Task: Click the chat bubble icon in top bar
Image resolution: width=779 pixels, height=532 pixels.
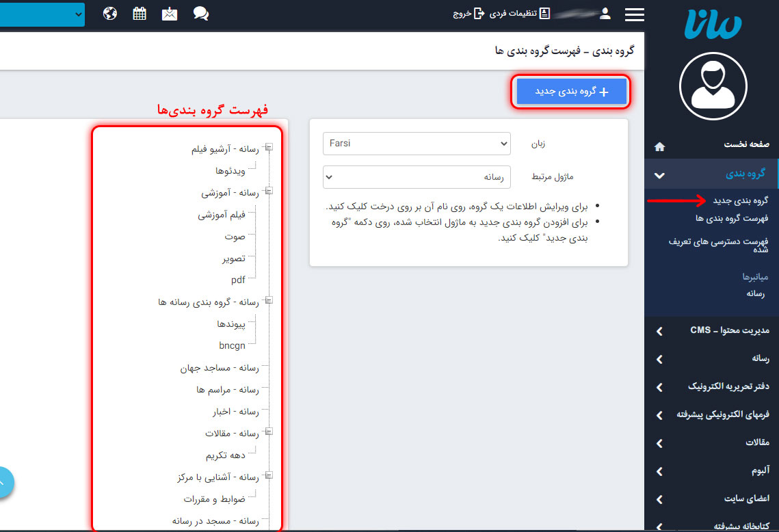Action: coord(200,13)
